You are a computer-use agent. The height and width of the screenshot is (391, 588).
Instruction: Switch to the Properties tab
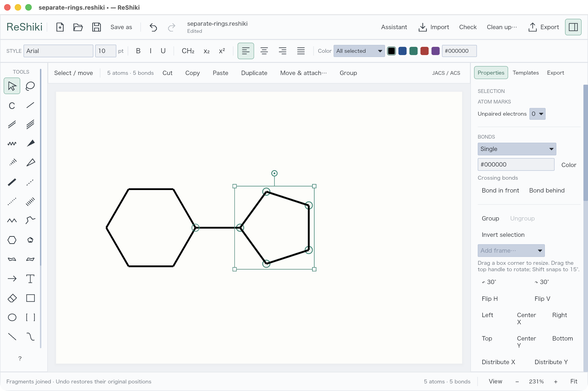[x=491, y=73]
